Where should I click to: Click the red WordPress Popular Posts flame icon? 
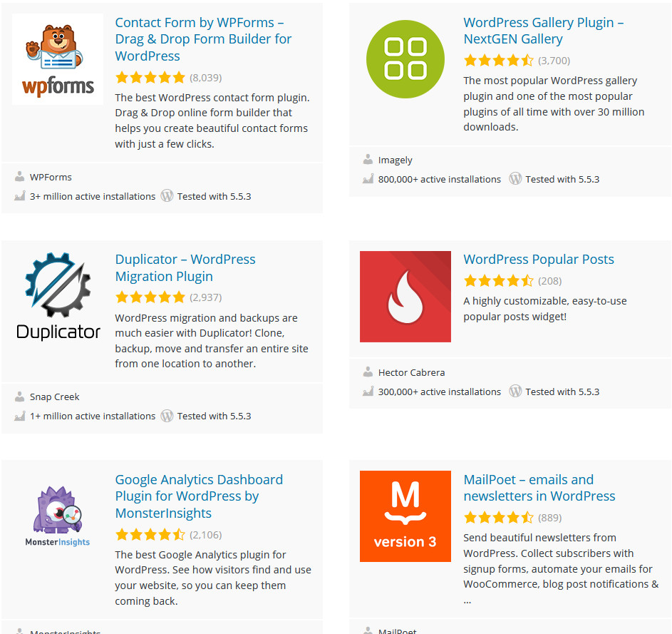click(x=405, y=297)
